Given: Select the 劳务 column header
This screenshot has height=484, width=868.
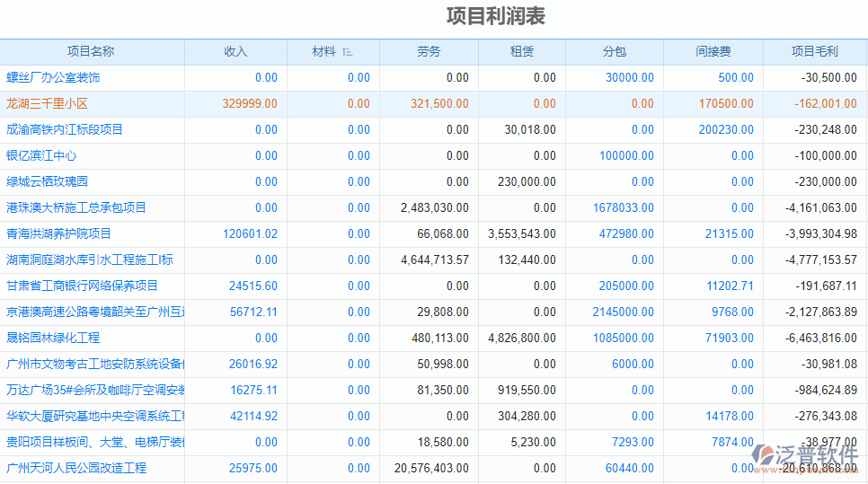Looking at the screenshot, I should tap(429, 52).
